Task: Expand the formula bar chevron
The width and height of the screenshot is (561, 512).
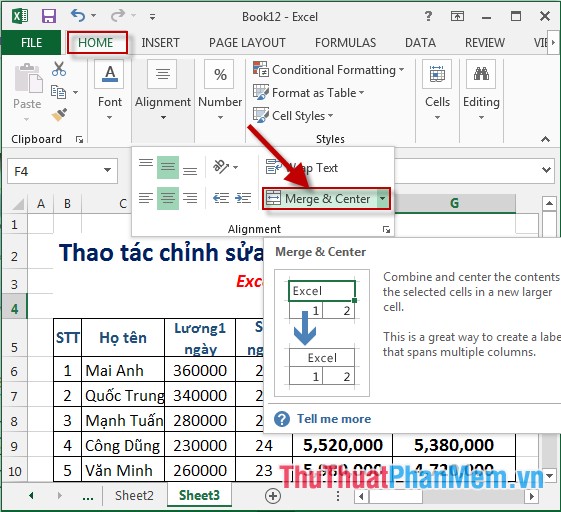Action: click(x=546, y=170)
